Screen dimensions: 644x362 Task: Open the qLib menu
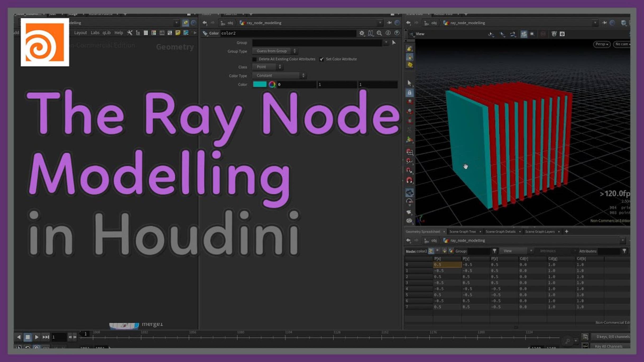107,33
